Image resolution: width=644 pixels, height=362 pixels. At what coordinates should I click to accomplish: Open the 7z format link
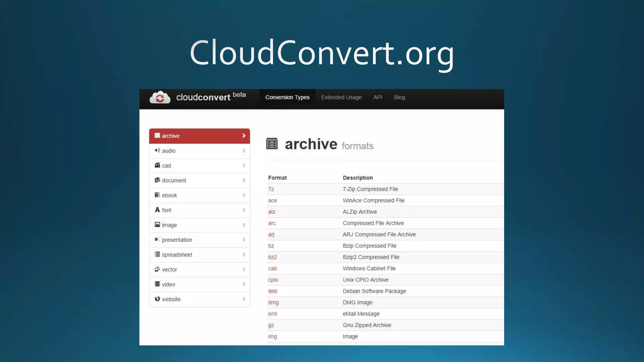tap(271, 189)
